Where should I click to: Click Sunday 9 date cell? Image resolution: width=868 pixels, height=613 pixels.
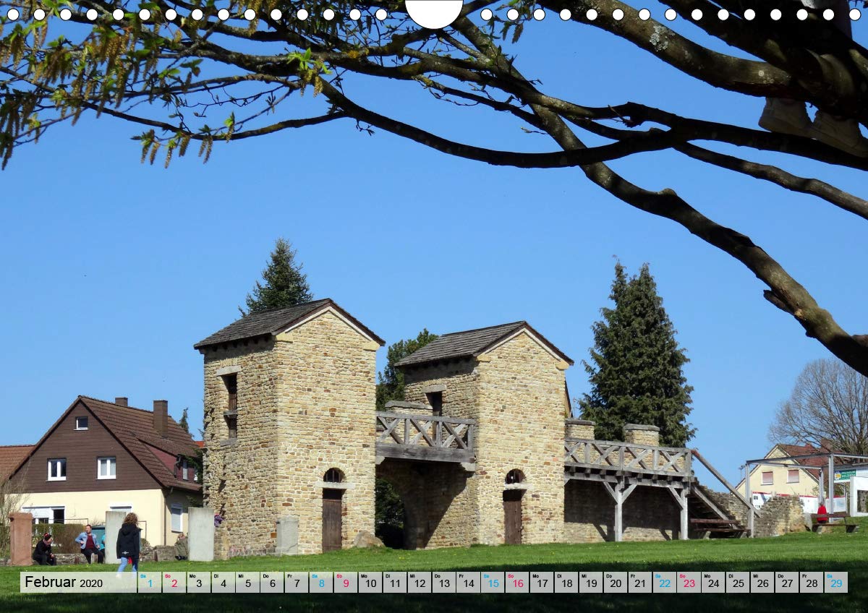(346, 583)
